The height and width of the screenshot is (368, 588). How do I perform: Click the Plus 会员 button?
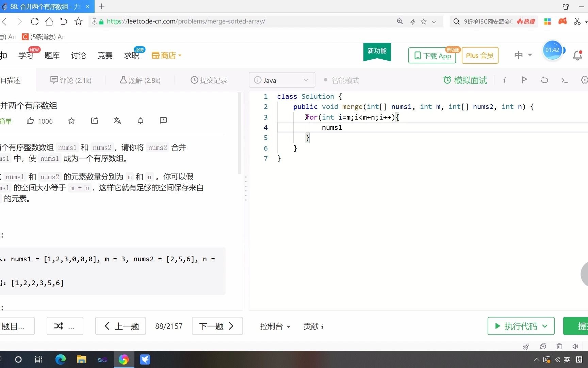(480, 56)
